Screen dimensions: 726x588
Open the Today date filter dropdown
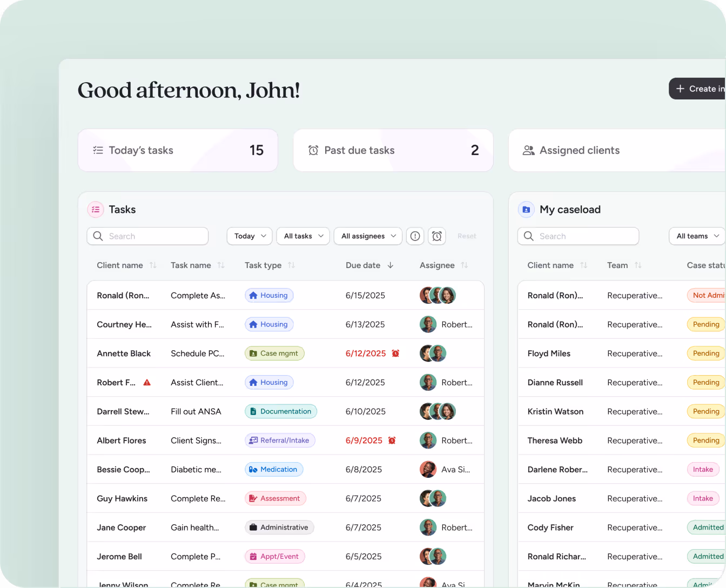point(249,236)
